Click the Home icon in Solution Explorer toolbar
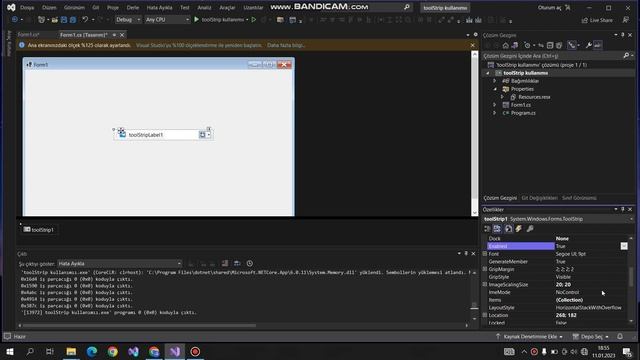Screen dimensions: 640x360 505,45
